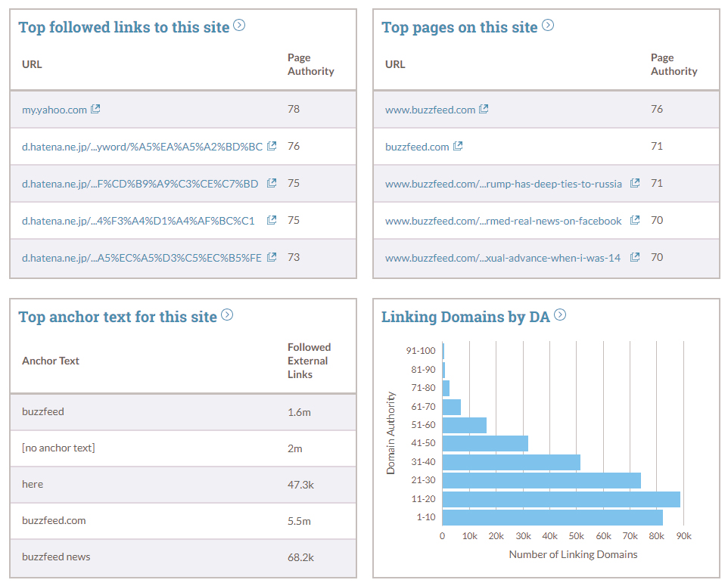Viewport: 728px width, 583px height.
Task: Click Page Authority value 73 in followed links
Action: pyautogui.click(x=294, y=257)
